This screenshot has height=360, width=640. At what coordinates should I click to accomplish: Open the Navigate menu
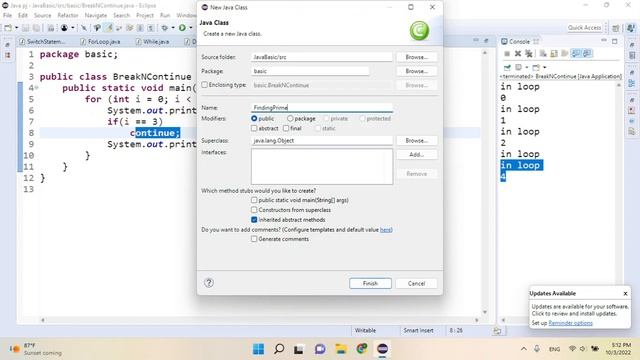pyautogui.click(x=96, y=15)
